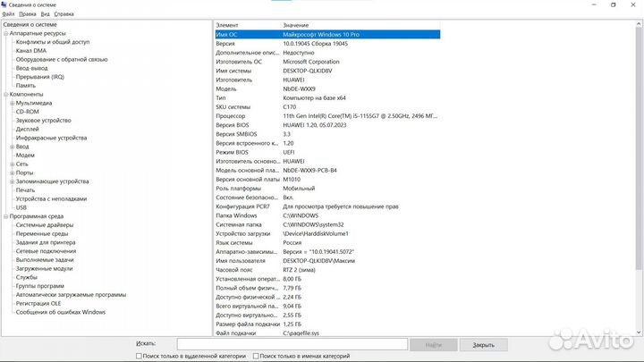Click the scrollbar down arrow
The height and width of the screenshot is (362, 644).
[x=639, y=333]
